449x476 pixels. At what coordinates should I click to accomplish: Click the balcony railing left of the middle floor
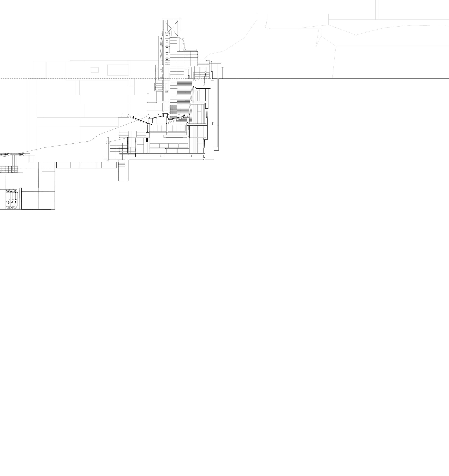124,134
